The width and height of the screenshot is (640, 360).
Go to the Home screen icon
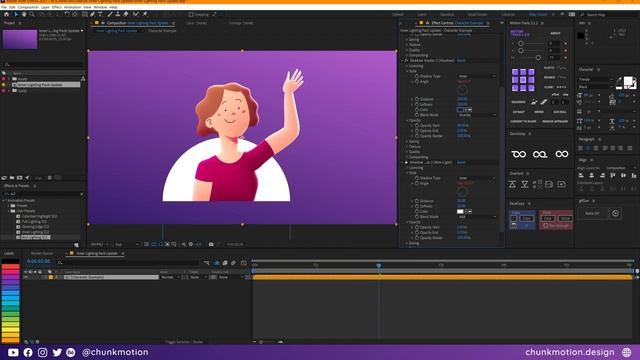click(6, 14)
